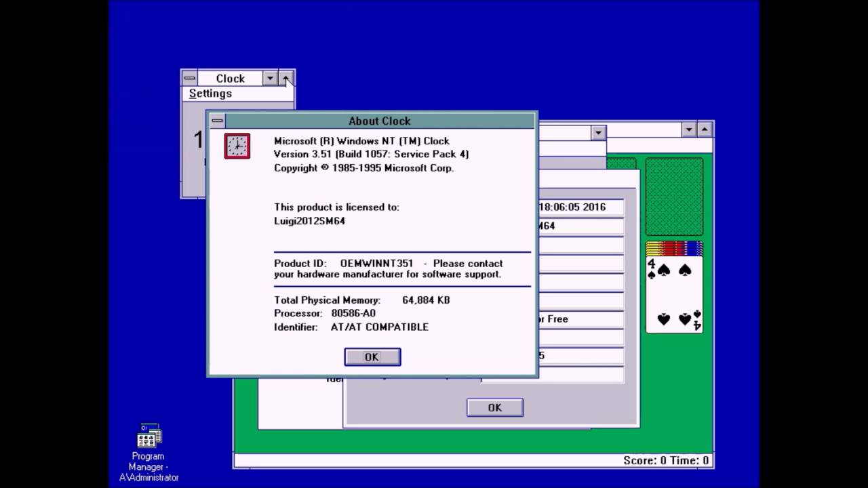Click the red clock icon in About Clock
The height and width of the screenshot is (488, 868).
point(237,146)
